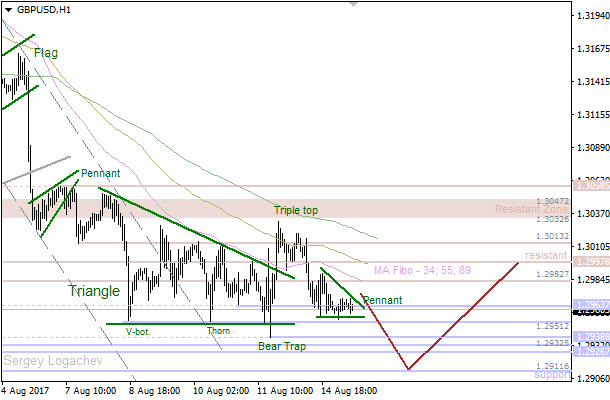610x400 pixels.
Task: Click the 14 Aug 18:00 time axis label
Action: click(x=349, y=391)
